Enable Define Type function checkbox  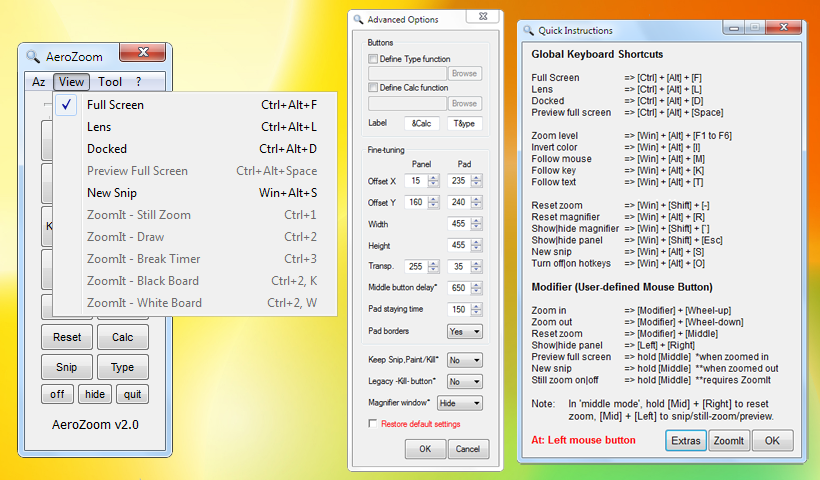click(x=373, y=59)
